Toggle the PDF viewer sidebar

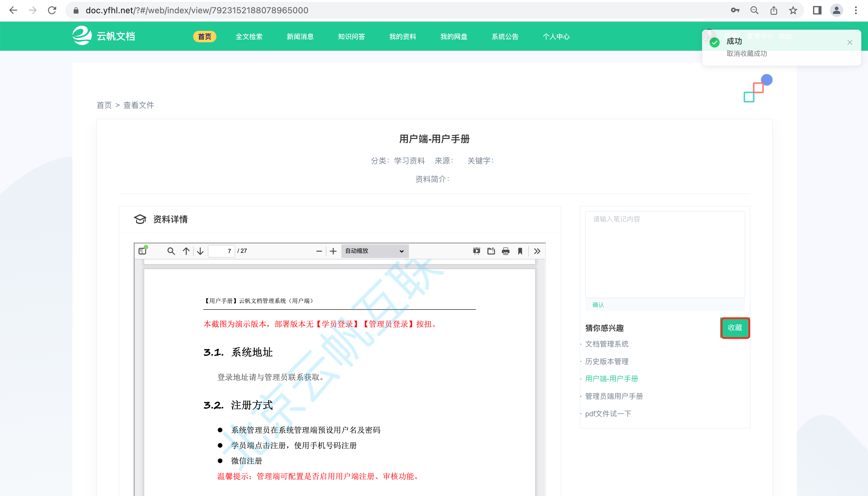(142, 251)
